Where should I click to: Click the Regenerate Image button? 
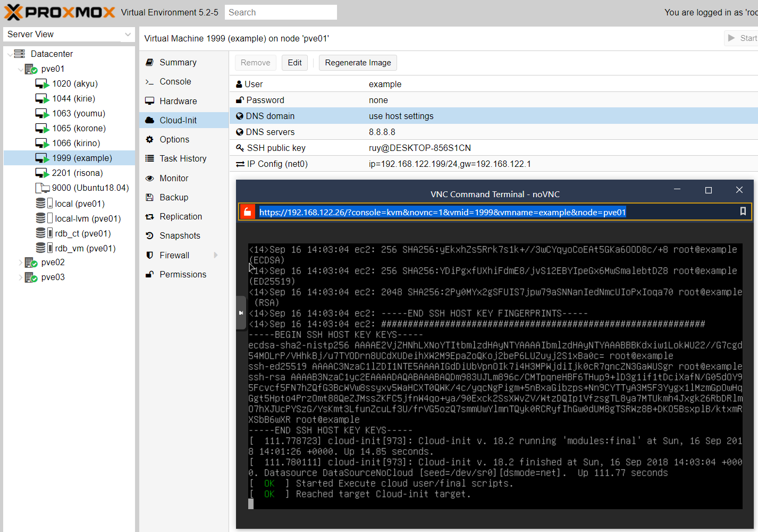click(358, 63)
